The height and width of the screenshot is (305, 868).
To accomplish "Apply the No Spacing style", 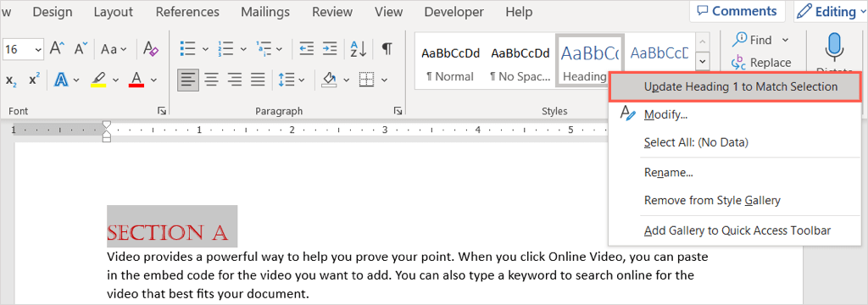I will click(520, 61).
